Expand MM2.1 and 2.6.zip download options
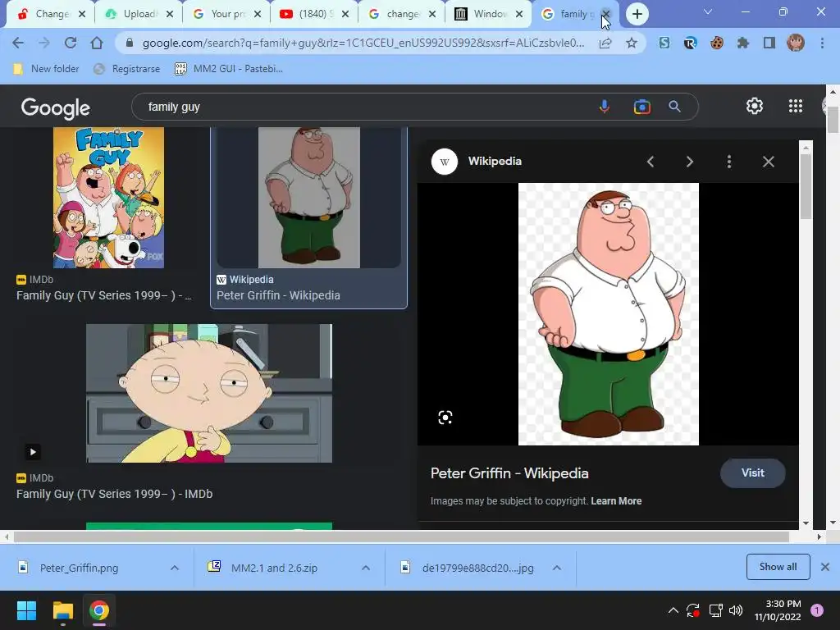 pyautogui.click(x=366, y=568)
